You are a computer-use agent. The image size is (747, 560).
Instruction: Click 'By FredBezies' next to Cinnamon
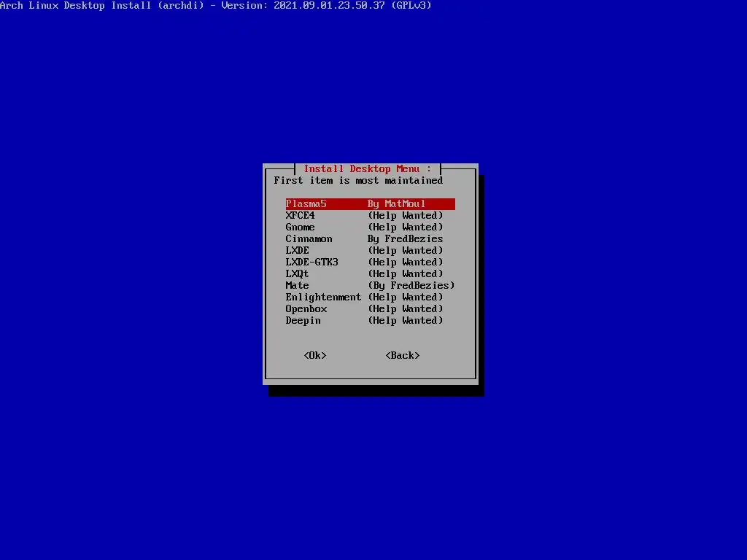(x=406, y=239)
